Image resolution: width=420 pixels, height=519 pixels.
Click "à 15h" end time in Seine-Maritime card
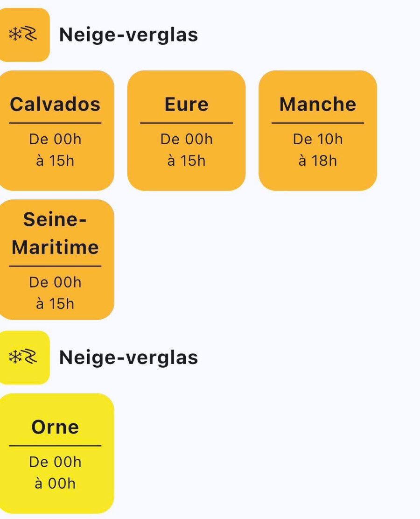pyautogui.click(x=55, y=304)
